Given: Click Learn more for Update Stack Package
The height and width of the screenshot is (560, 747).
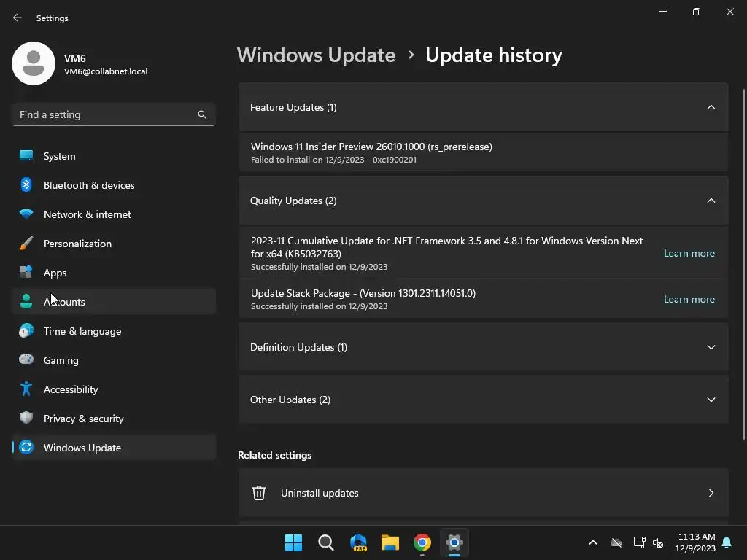Looking at the screenshot, I should pyautogui.click(x=689, y=299).
